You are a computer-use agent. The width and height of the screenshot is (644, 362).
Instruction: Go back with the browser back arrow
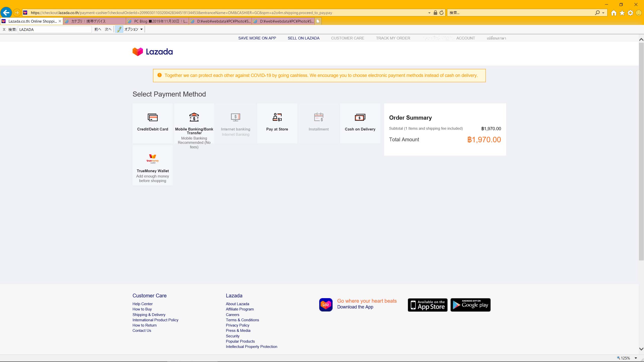tap(6, 13)
